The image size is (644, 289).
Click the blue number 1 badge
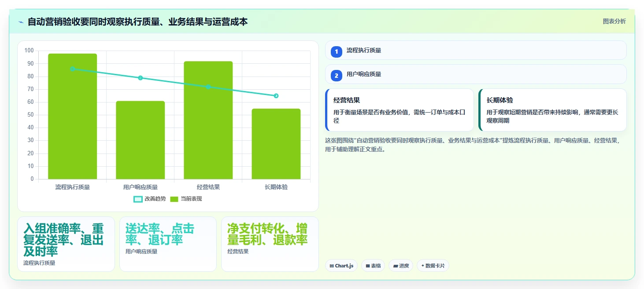(x=337, y=52)
